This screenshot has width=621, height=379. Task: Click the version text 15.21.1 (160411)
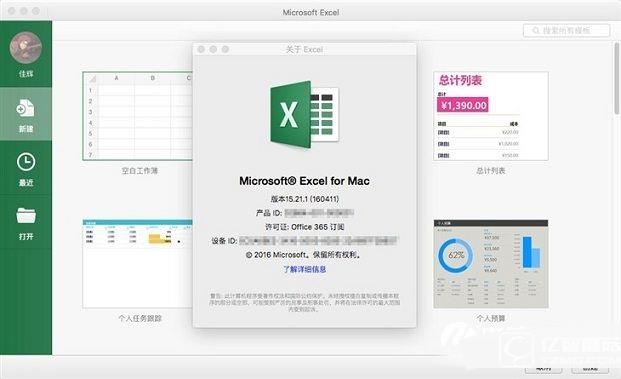pyautogui.click(x=305, y=199)
